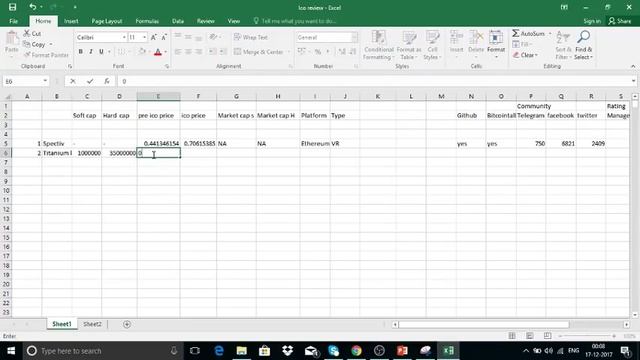
Task: Click the Sign in link
Action: 592,21
